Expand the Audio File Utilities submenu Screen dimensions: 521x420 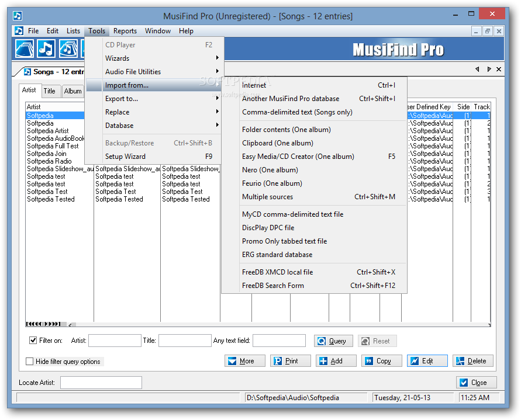[x=153, y=72]
